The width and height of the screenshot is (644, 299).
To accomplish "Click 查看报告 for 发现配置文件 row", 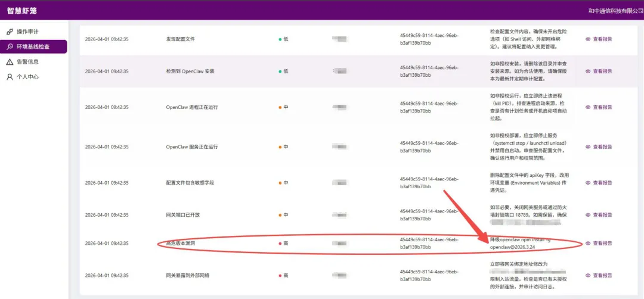I will coord(599,39).
